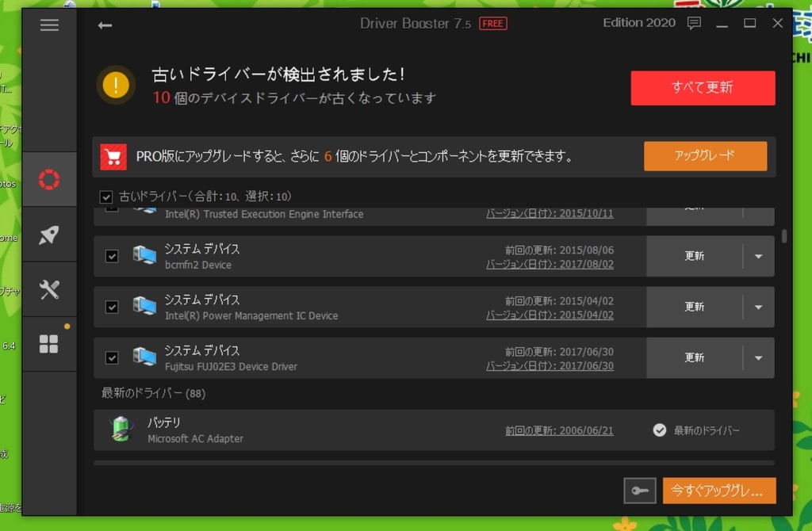Screen dimensions: 812x531
Task: Click the orange アップグレード button
Action: (x=705, y=156)
